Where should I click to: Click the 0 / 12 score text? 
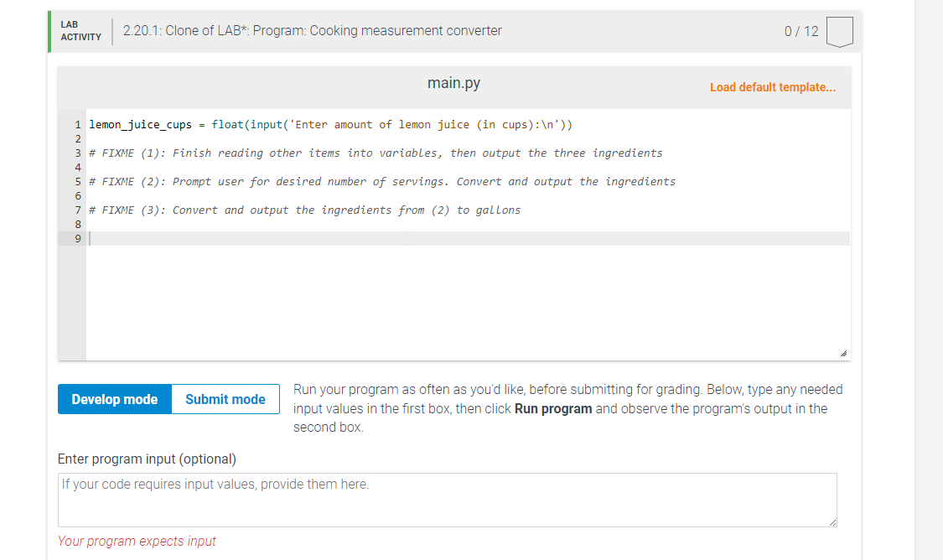tap(801, 31)
